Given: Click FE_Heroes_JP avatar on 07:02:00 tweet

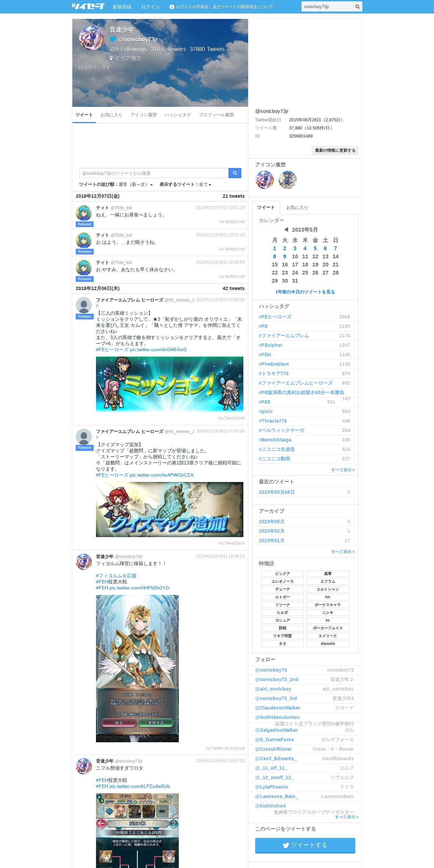Looking at the screenshot, I should click(x=84, y=305).
